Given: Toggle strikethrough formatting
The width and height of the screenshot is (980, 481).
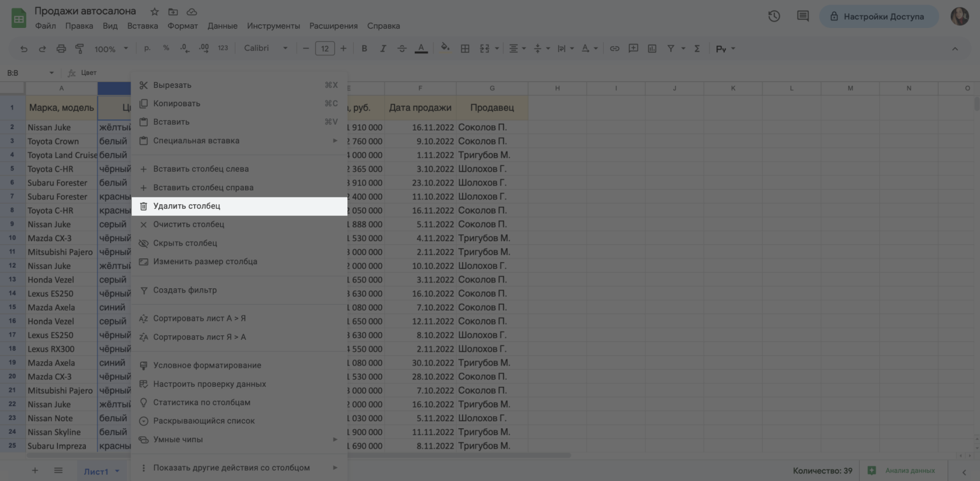Looking at the screenshot, I should tap(402, 49).
